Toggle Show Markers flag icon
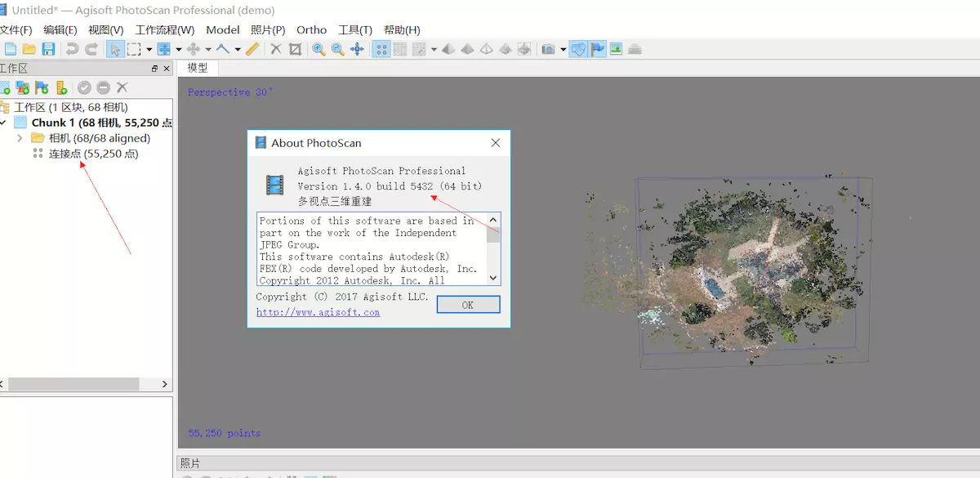Screen dimensions: 980x478 pos(598,49)
